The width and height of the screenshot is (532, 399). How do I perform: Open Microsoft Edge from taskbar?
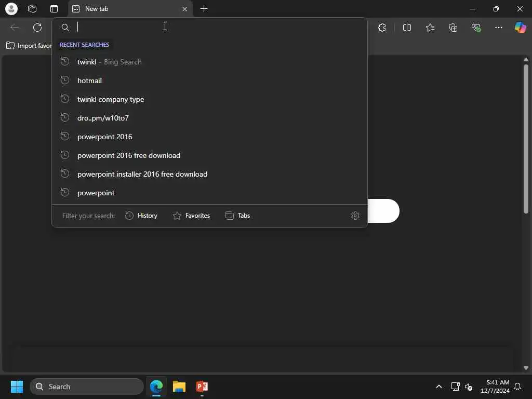(156, 387)
